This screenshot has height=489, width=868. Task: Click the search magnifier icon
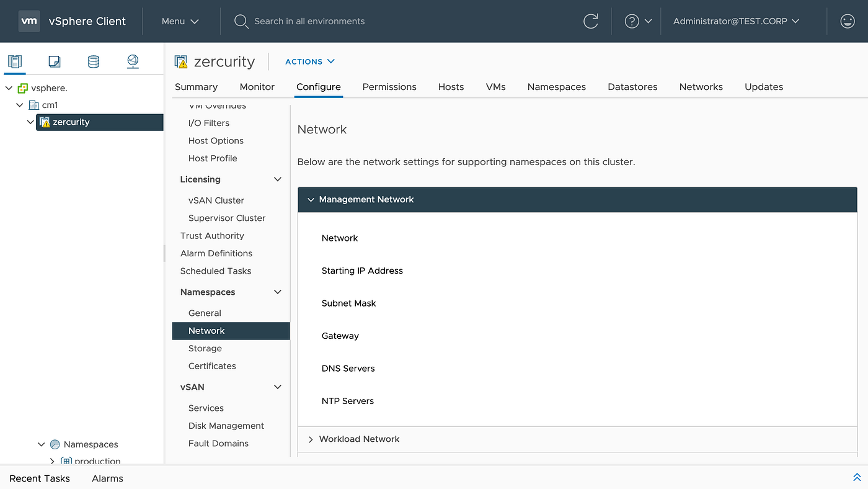click(241, 21)
